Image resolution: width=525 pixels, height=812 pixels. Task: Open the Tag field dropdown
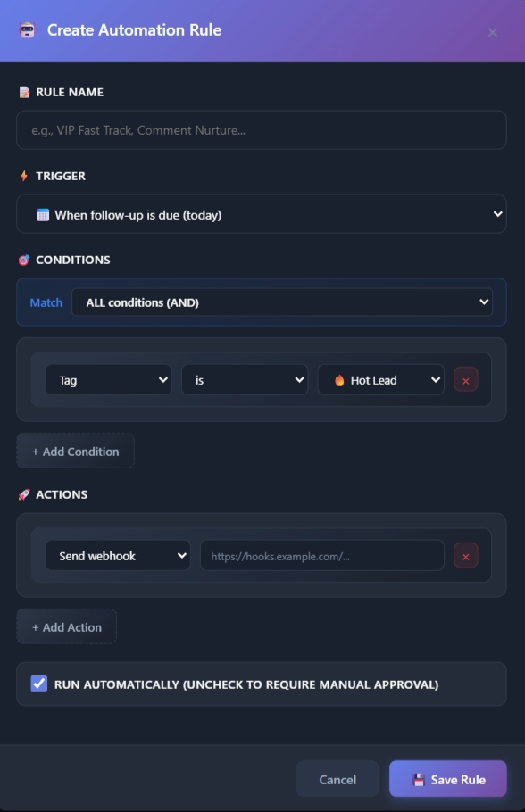pyautogui.click(x=108, y=379)
